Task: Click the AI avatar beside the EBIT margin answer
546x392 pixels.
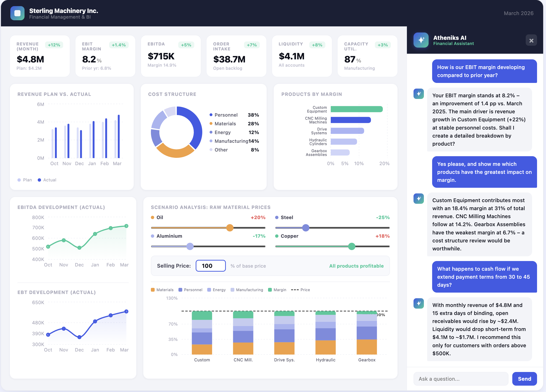Action: tap(419, 94)
